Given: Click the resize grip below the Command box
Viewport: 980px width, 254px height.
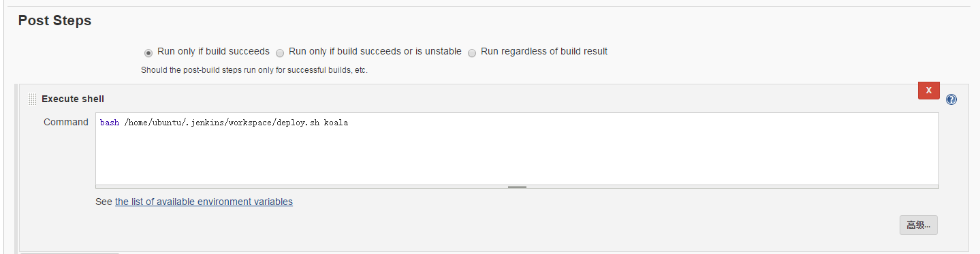Looking at the screenshot, I should pos(517,187).
